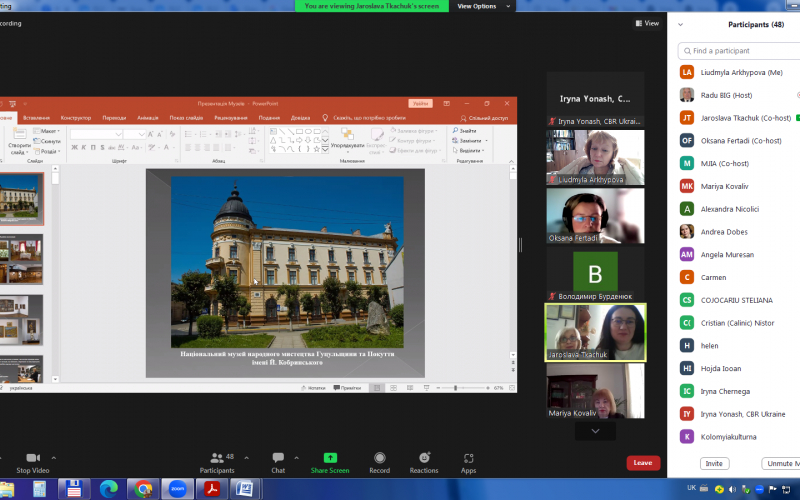
Task: Open the Конструктор tab
Action: (x=76, y=118)
